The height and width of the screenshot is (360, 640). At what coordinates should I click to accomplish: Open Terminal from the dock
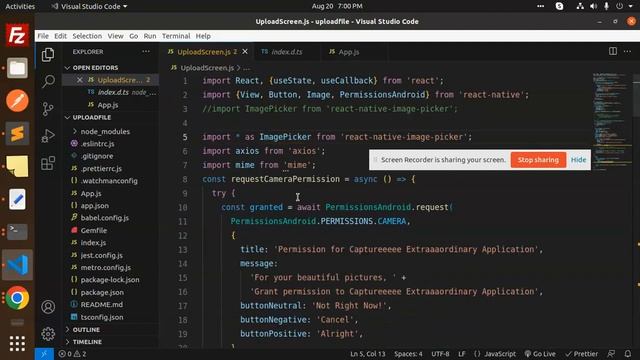point(17,232)
